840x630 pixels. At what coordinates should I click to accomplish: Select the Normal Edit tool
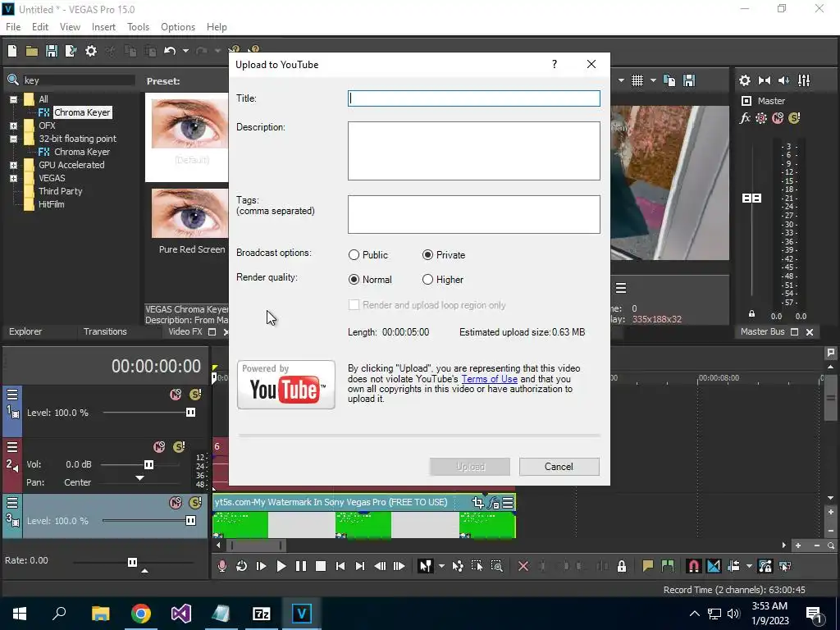[x=425, y=566]
